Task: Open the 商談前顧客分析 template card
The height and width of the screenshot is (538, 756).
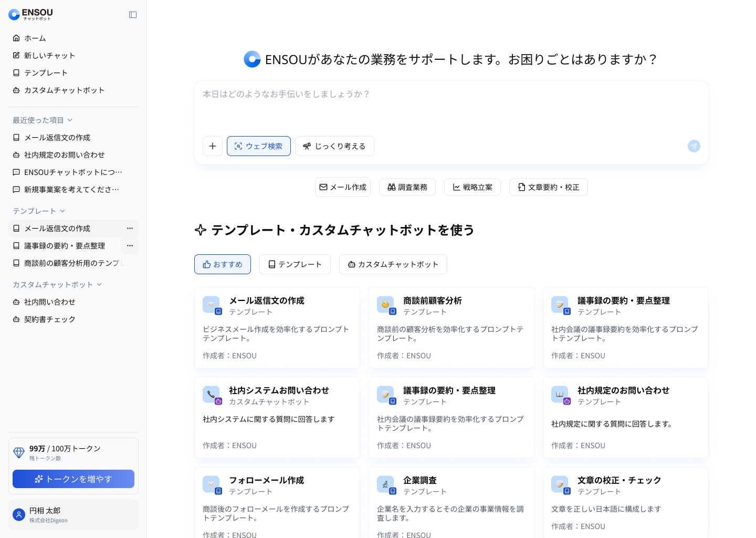Action: [451, 327]
